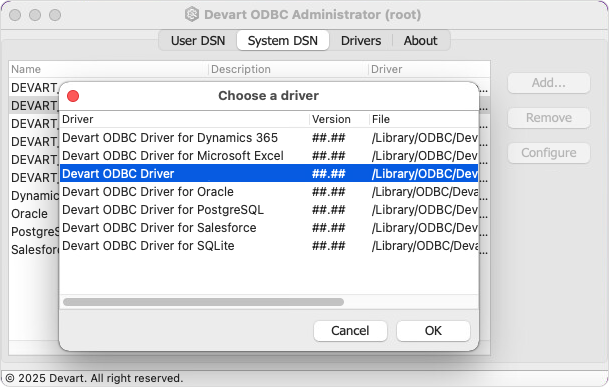Select the Postgre DSN entry in main list
The height and width of the screenshot is (387, 609).
(35, 232)
